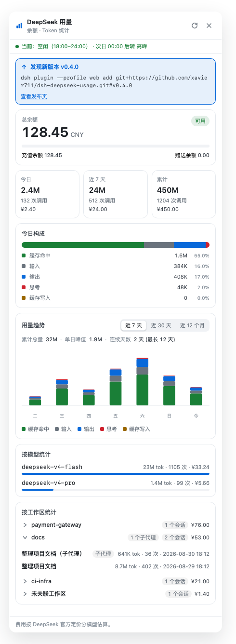Image resolution: width=236 pixels, height=644 pixels.
Task: Click the 1 个会话 badge on payment-gateway
Action: pyautogui.click(x=175, y=525)
